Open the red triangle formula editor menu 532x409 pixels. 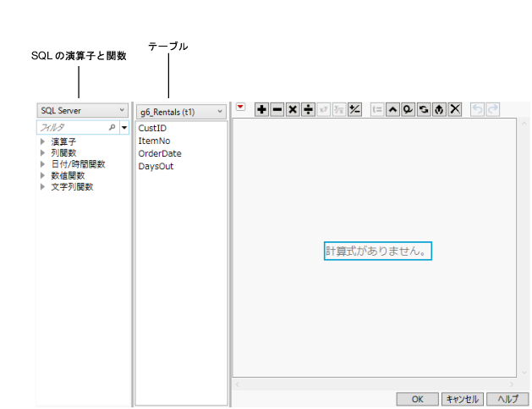[x=240, y=107]
